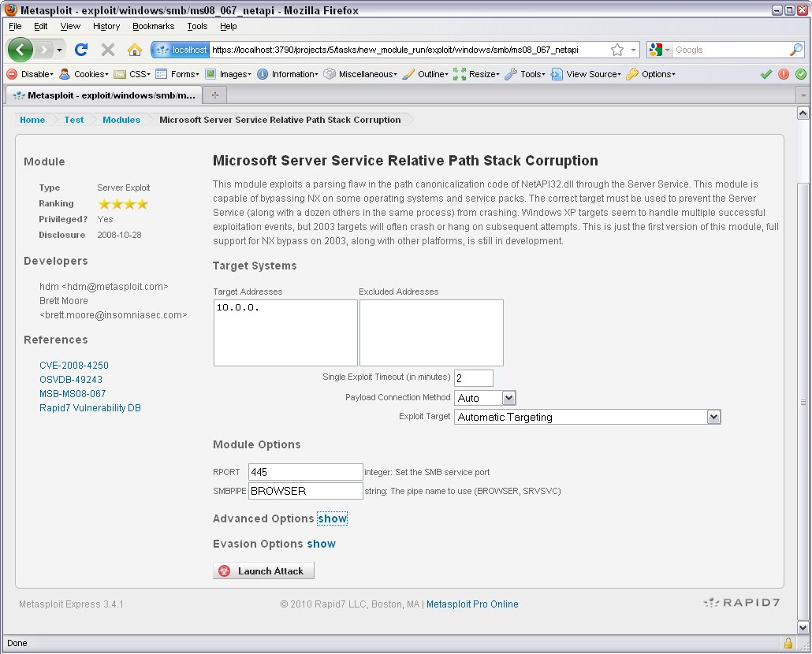
Task: Open the URL history dropdown arrow
Action: point(633,50)
